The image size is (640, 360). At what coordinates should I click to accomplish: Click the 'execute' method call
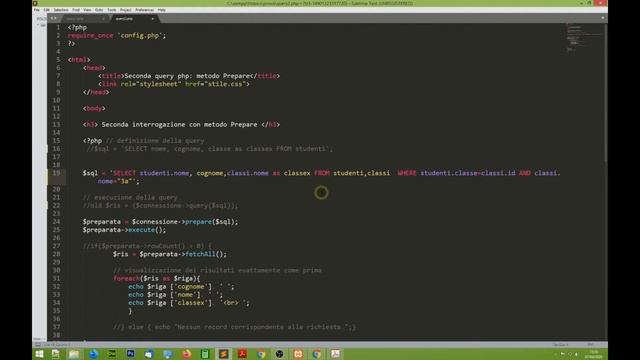pos(141,230)
